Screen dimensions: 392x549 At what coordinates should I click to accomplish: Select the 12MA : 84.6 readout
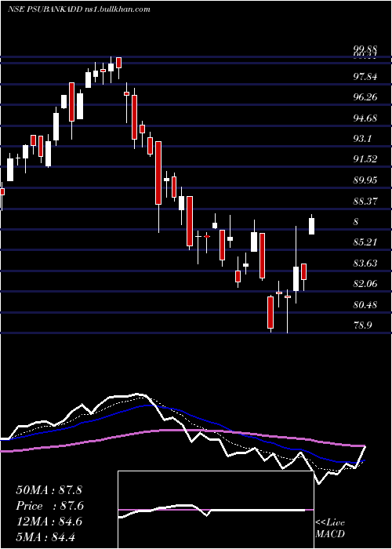(49, 522)
